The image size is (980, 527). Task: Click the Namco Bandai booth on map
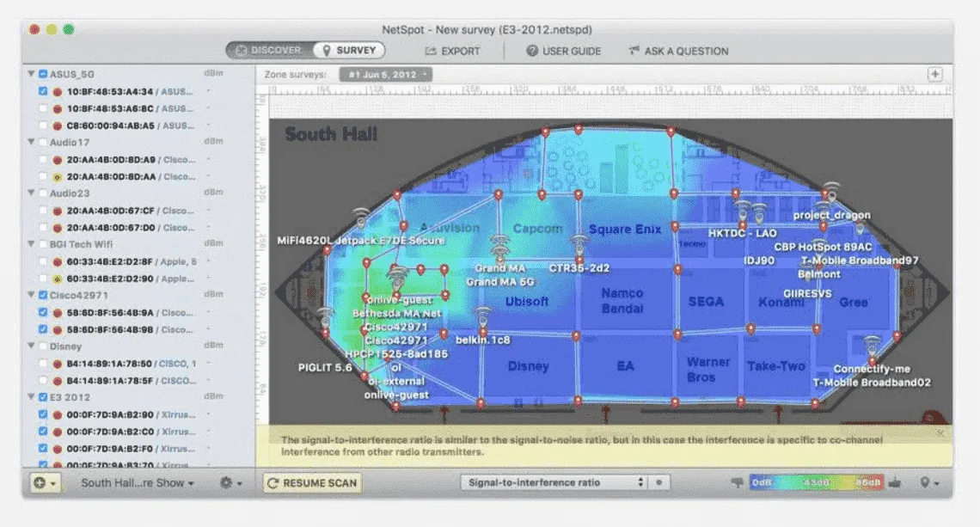pos(622,300)
